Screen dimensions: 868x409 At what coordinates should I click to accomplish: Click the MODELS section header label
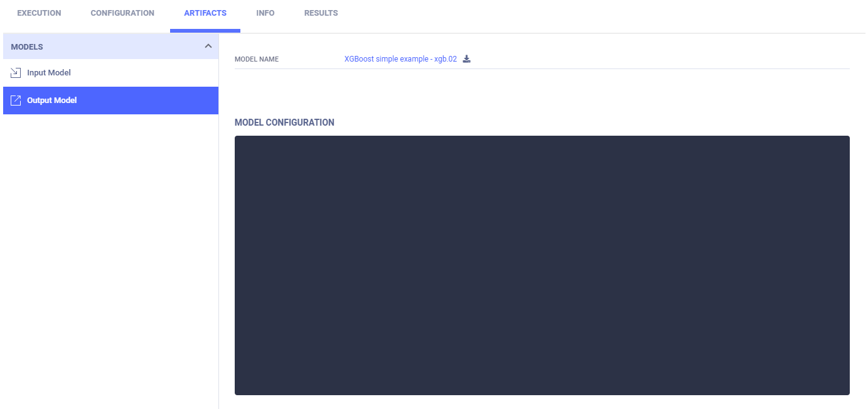(27, 47)
